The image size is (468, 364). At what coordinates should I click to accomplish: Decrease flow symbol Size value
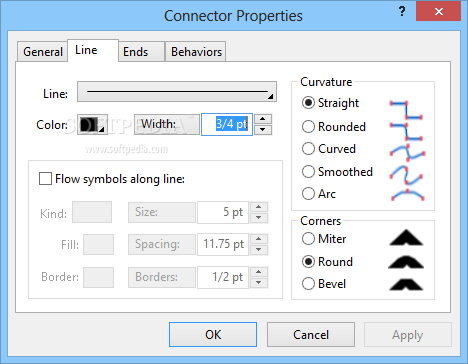click(259, 218)
